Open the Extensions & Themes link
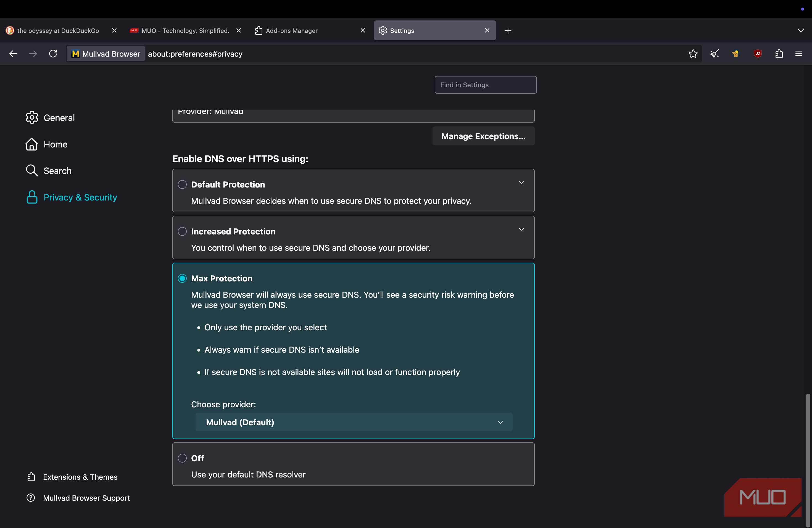 pyautogui.click(x=80, y=477)
